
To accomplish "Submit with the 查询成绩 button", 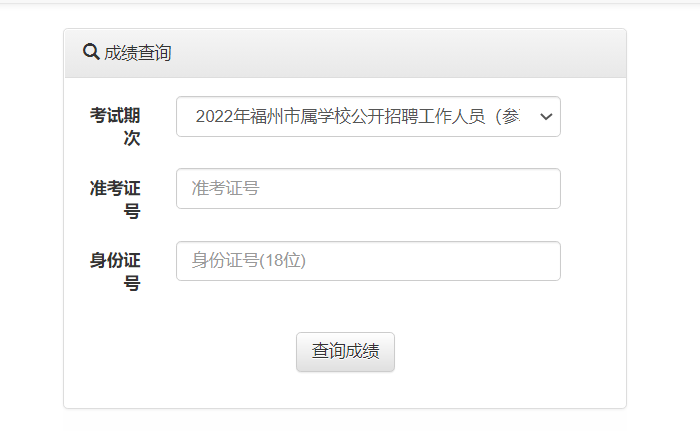I will (x=345, y=351).
